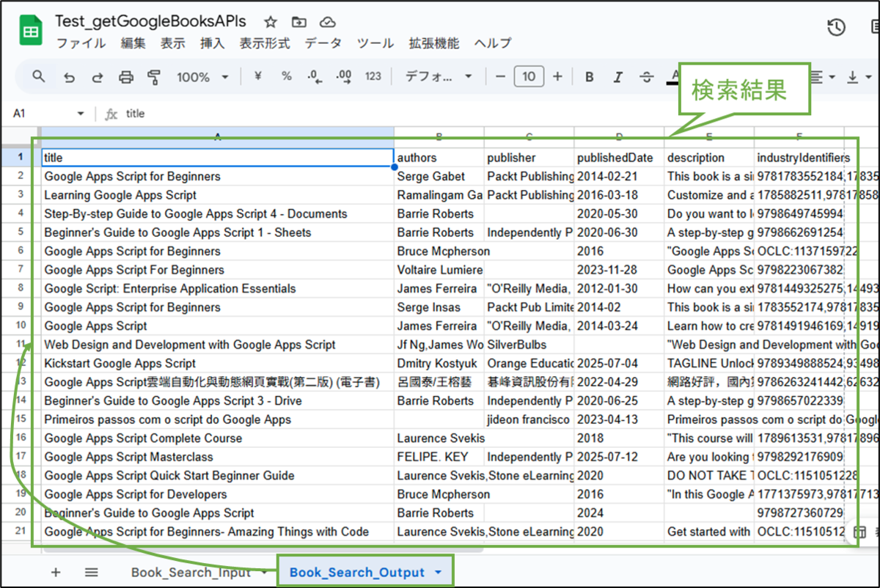The width and height of the screenshot is (880, 588).
Task: Open the search menus magnifier icon
Action: tap(39, 76)
